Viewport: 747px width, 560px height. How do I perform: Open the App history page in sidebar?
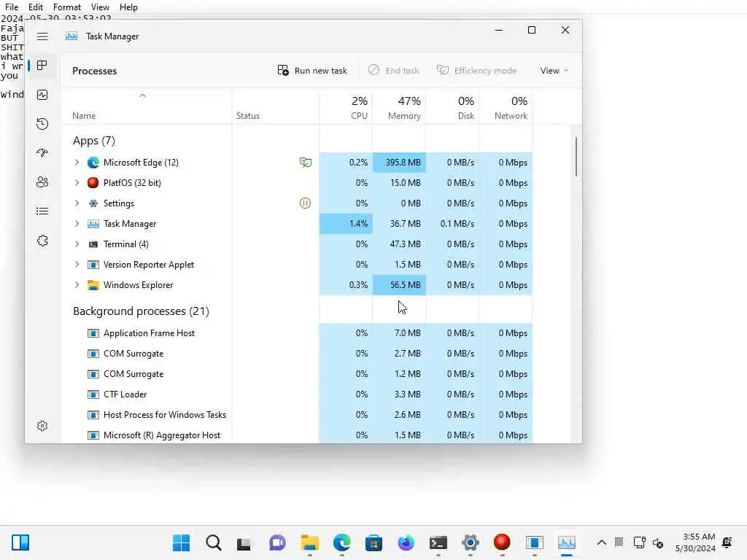[42, 124]
